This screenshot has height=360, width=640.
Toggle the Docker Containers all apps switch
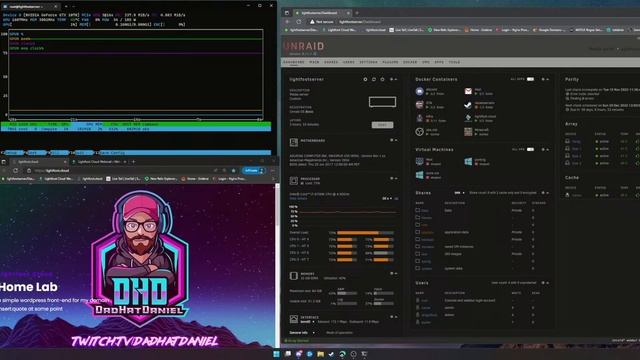point(530,79)
